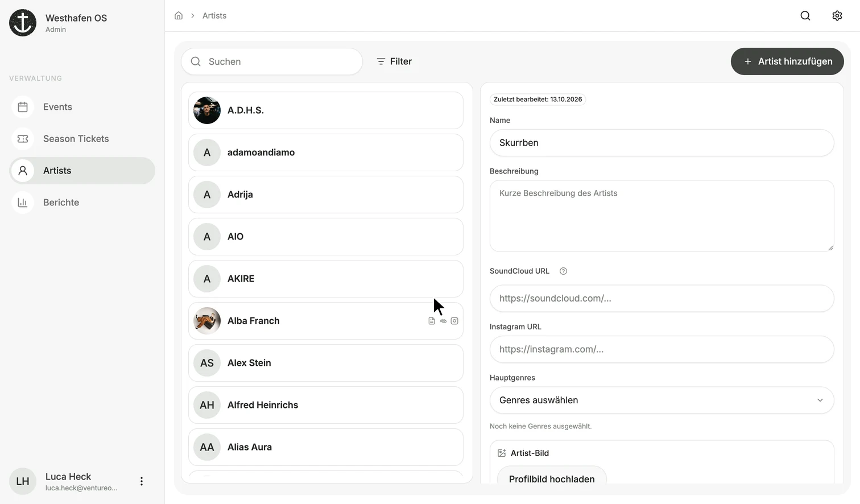Select Artists in sidebar navigation
This screenshot has height=504, width=860.
click(82, 171)
